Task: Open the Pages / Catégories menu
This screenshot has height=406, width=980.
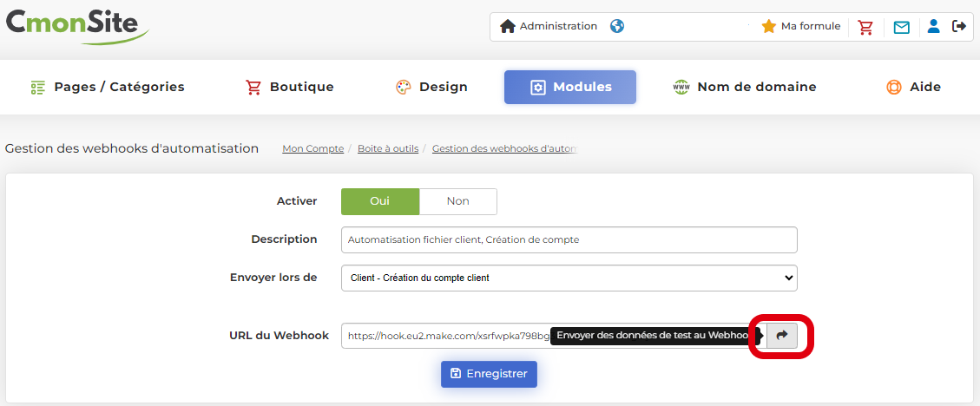Action: point(108,87)
